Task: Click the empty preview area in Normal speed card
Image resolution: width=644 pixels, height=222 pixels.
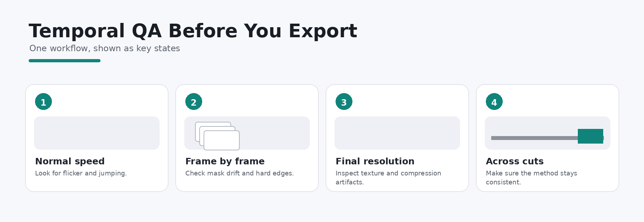Action: coord(97,133)
